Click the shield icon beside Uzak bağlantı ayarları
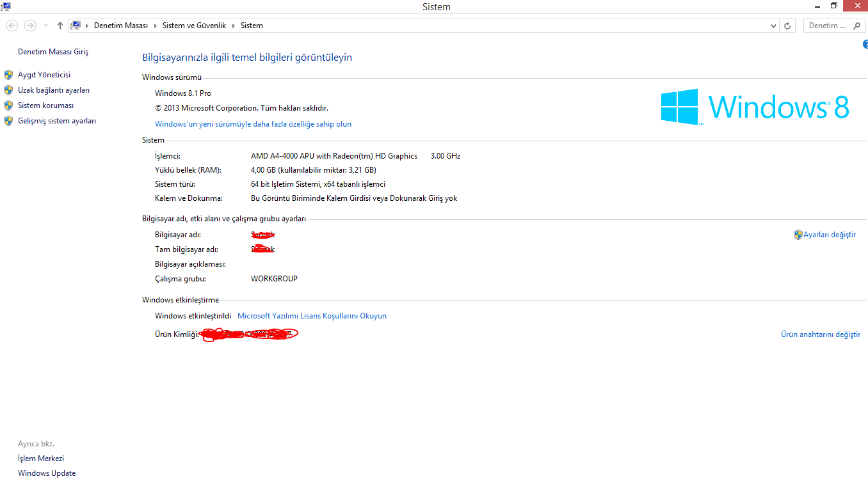 click(8, 90)
